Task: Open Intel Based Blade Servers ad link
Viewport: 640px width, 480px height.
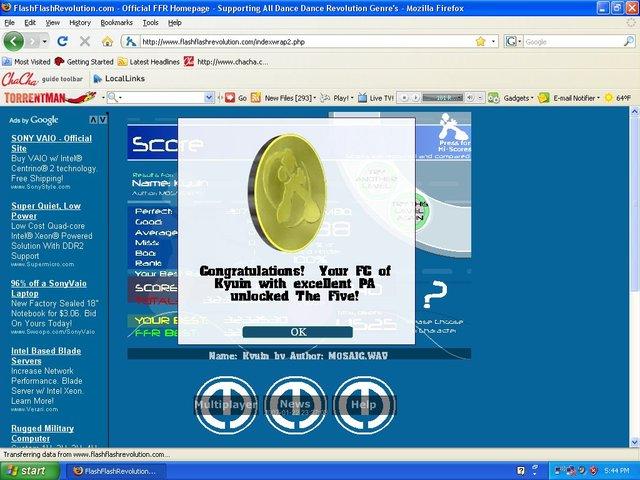Action: (46, 356)
